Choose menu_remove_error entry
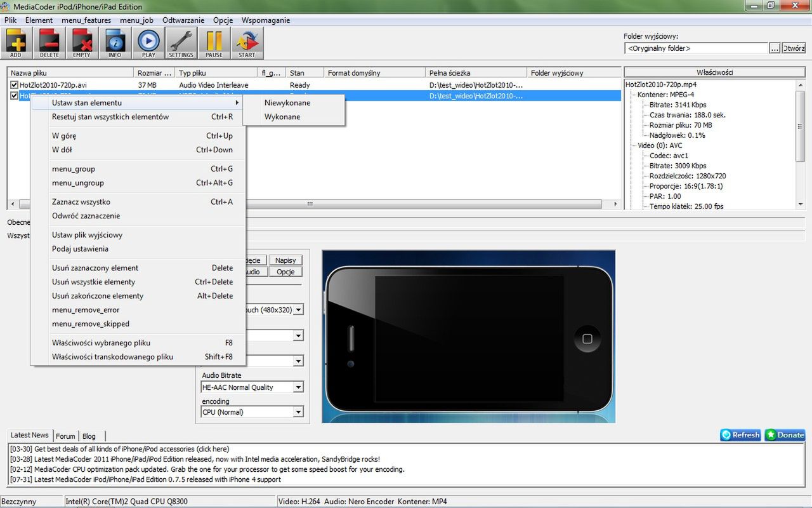 tap(137, 310)
